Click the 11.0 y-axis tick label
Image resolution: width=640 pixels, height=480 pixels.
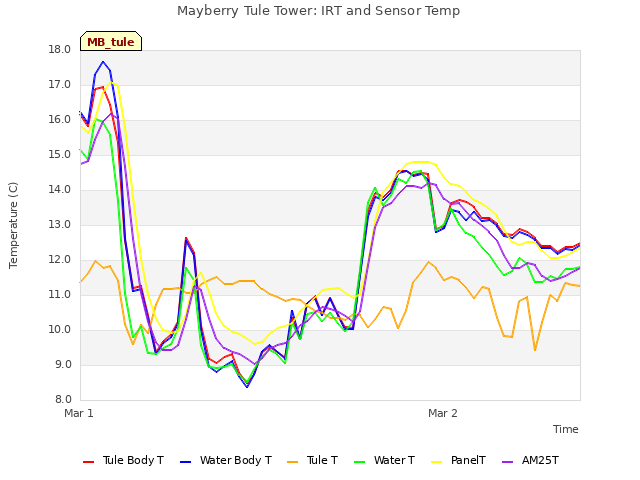60,295
